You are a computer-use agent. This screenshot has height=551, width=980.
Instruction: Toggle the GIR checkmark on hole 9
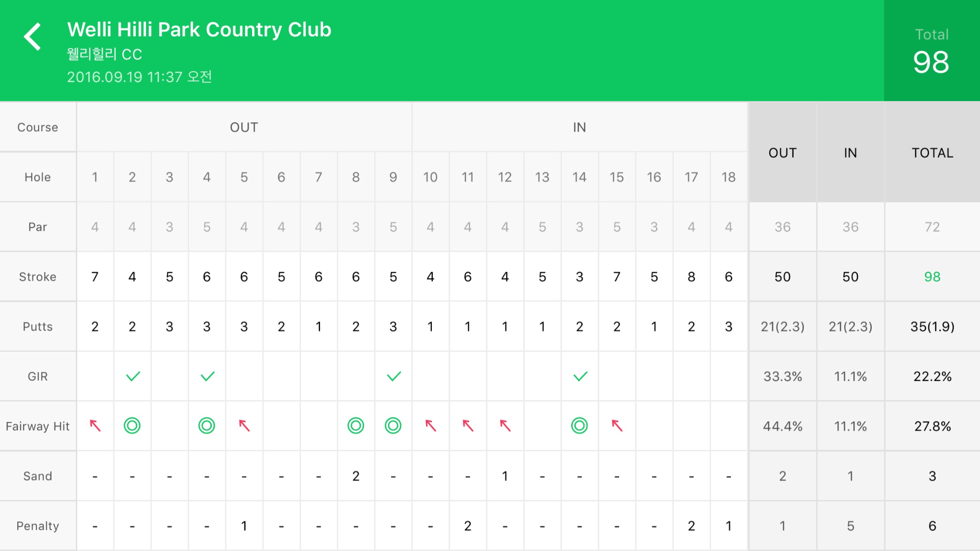coord(394,377)
